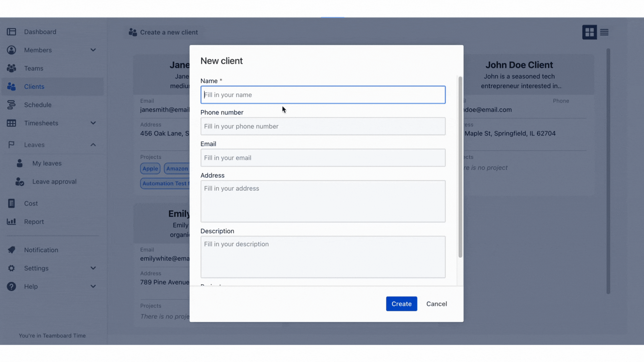This screenshot has width=644, height=362.
Task: Click the Phone number field
Action: coord(323,126)
